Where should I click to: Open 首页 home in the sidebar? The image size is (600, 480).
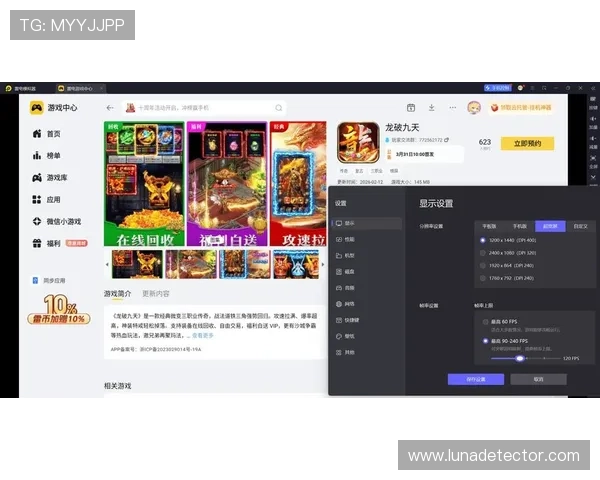(46, 134)
